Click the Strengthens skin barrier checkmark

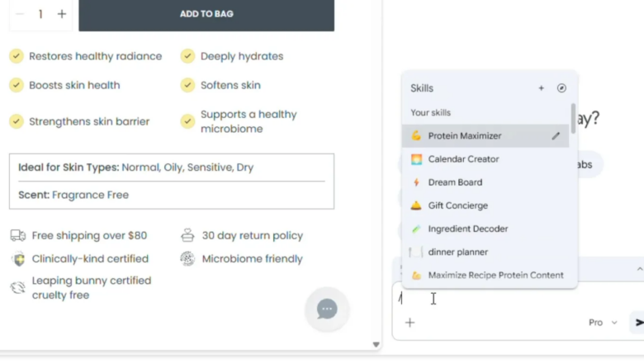[17, 121]
